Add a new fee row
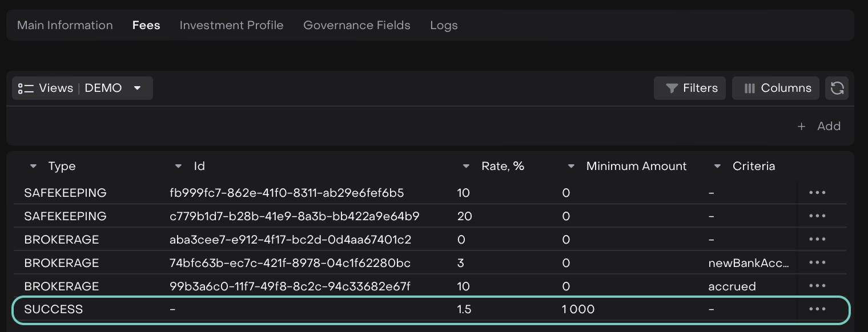 [x=819, y=127]
